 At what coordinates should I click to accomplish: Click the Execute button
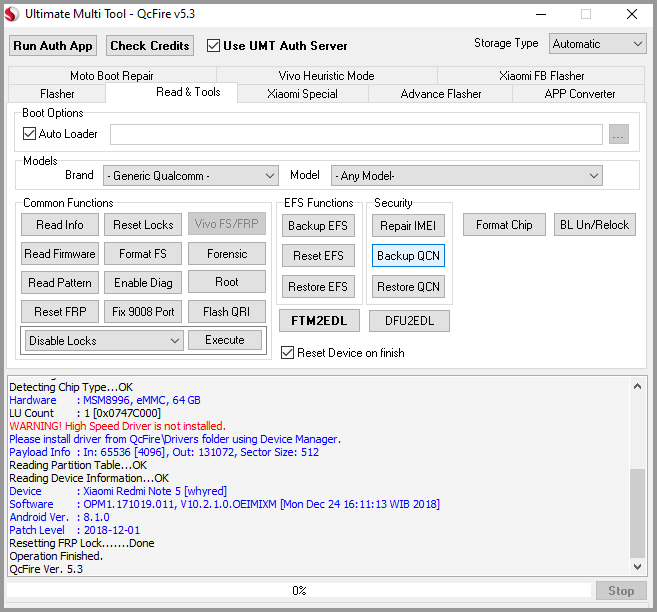tap(225, 340)
